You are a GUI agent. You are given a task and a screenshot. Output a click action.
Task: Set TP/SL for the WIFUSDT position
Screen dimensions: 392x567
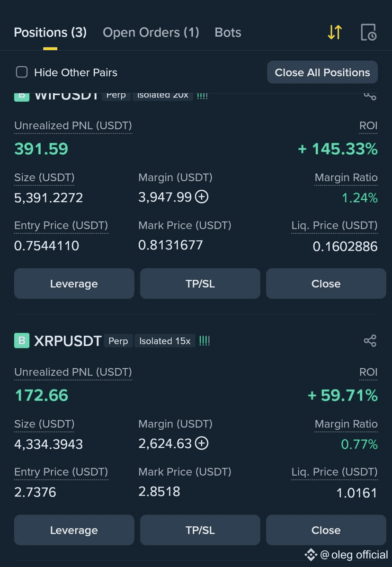(x=200, y=283)
